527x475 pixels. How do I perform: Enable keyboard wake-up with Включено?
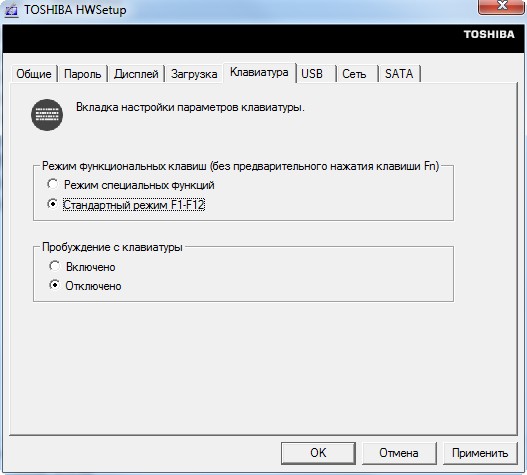coord(54,266)
